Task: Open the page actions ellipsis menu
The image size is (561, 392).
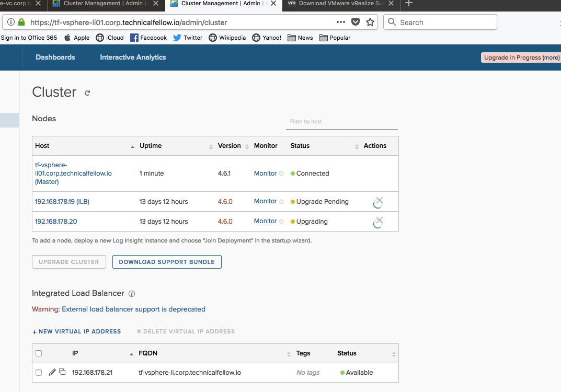Action: pos(340,22)
